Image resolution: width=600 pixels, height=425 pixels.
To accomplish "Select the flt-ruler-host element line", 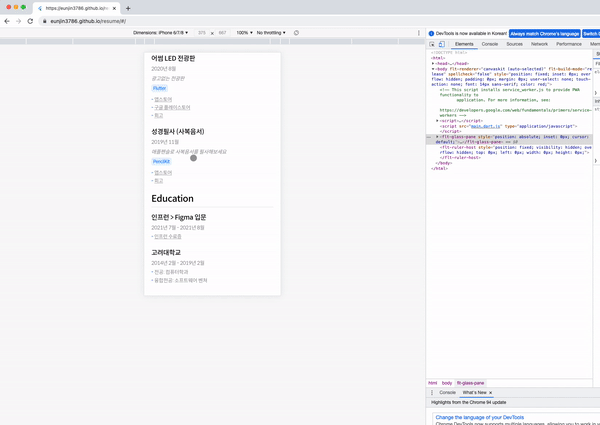I will (x=515, y=150).
